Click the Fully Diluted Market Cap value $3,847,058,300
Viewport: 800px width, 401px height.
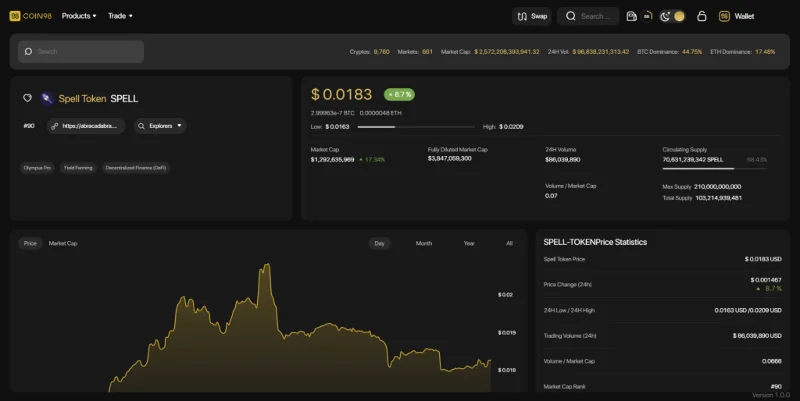click(449, 159)
